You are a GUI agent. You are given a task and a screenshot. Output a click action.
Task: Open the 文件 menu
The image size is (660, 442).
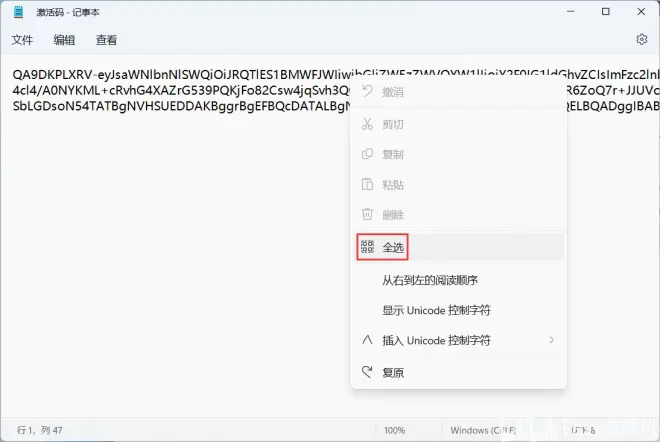[22, 40]
